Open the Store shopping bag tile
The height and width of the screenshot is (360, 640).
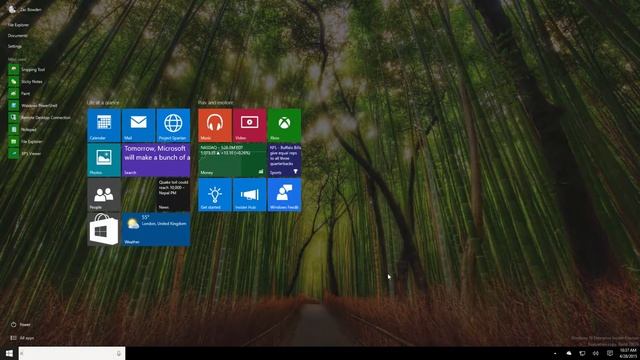(104, 229)
